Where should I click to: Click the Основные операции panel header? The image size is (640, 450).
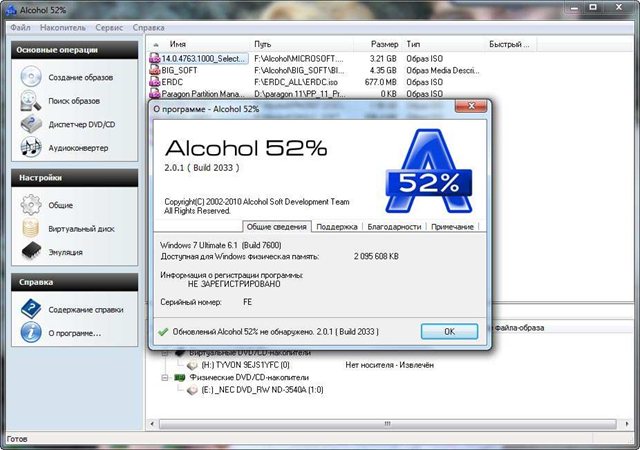[75, 50]
